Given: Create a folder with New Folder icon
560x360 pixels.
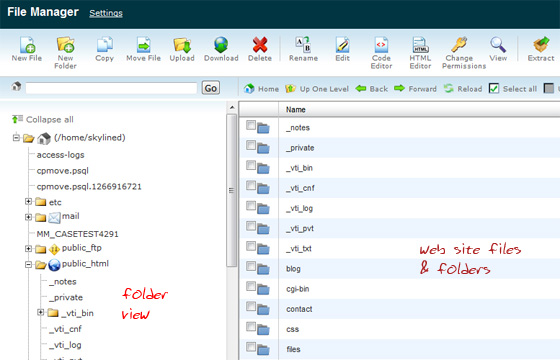Looking at the screenshot, I should click(x=65, y=45).
